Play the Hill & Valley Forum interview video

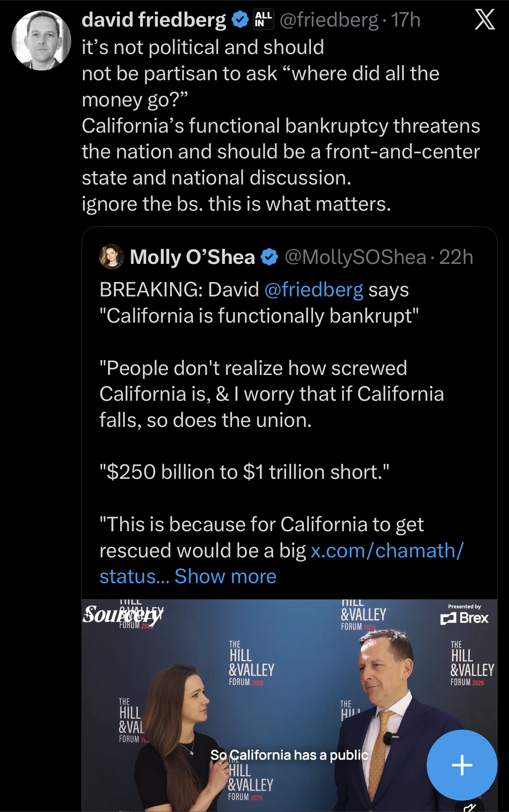tap(289, 705)
